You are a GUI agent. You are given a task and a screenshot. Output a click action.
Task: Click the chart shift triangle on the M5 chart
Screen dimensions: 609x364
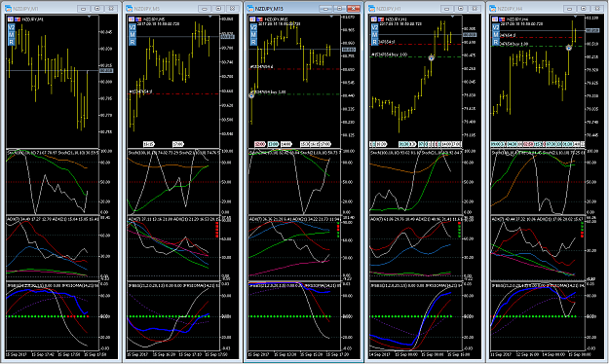pyautogui.click(x=210, y=18)
